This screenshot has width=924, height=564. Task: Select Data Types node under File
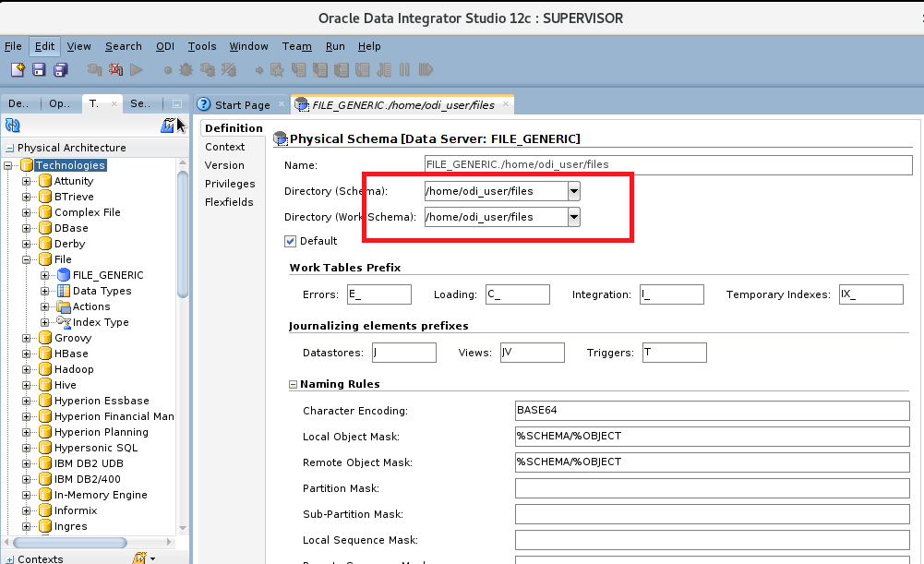click(x=102, y=291)
